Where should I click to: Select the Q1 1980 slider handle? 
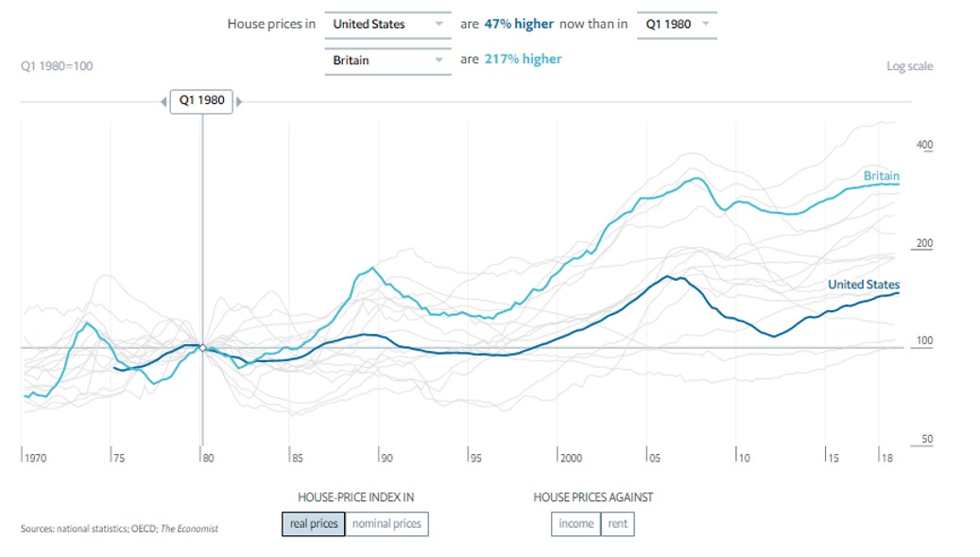(x=201, y=102)
